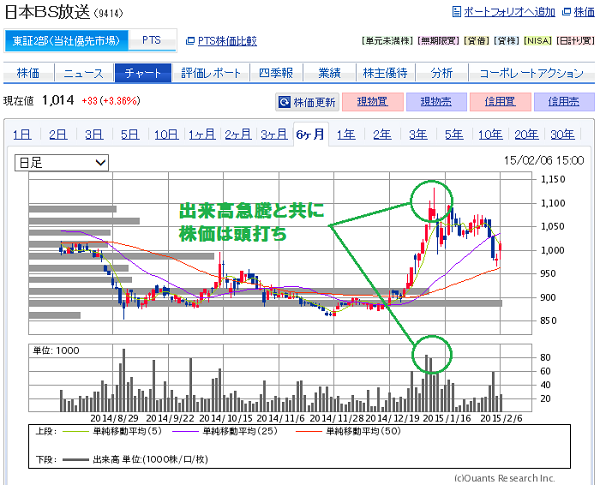Select the 20年 chart period
The image size is (600, 485).
click(526, 135)
